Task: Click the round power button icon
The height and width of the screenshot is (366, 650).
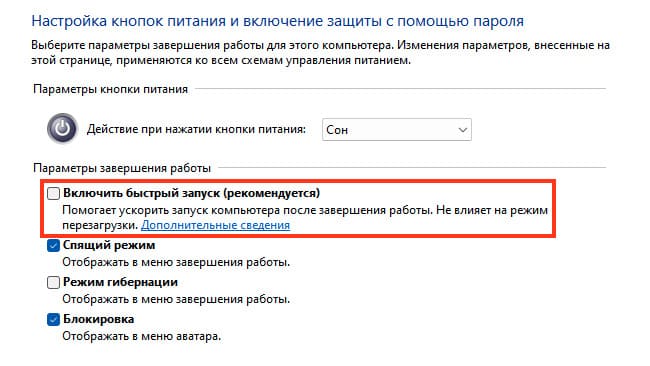Action: [62, 128]
